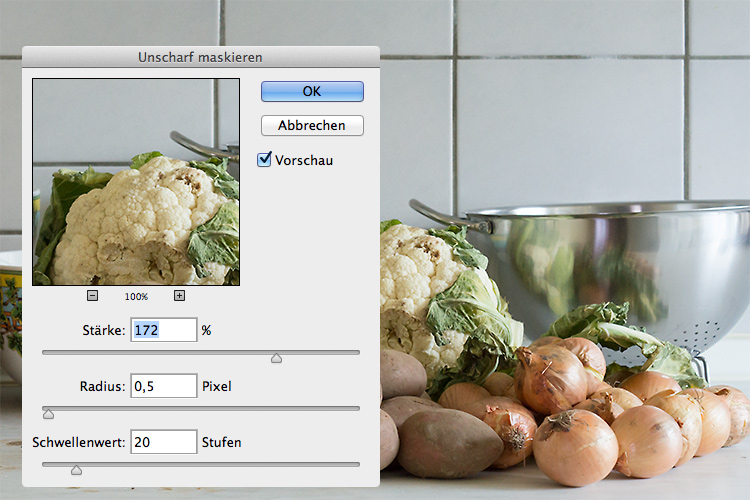The width and height of the screenshot is (750, 500).
Task: Zoom out the preview with minus icon
Action: (x=92, y=296)
